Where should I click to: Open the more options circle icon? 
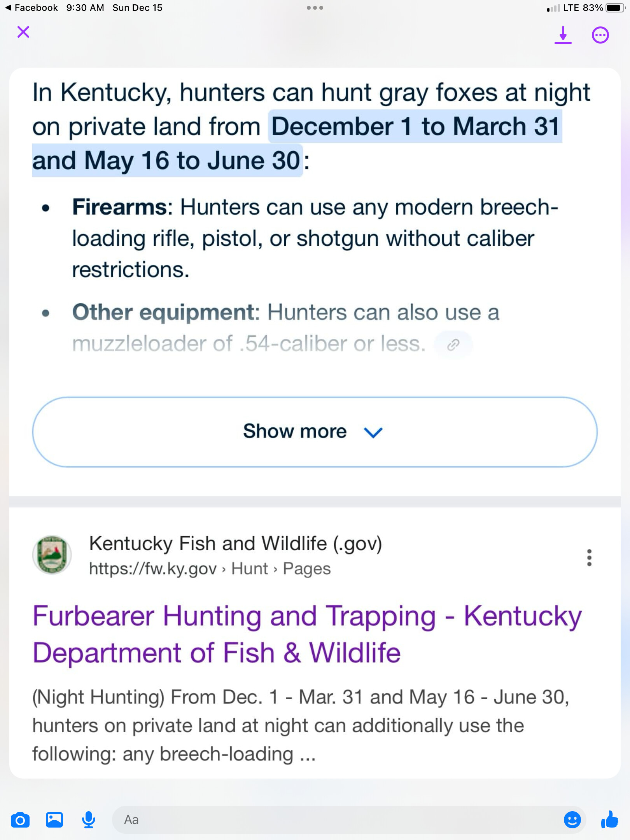[600, 35]
